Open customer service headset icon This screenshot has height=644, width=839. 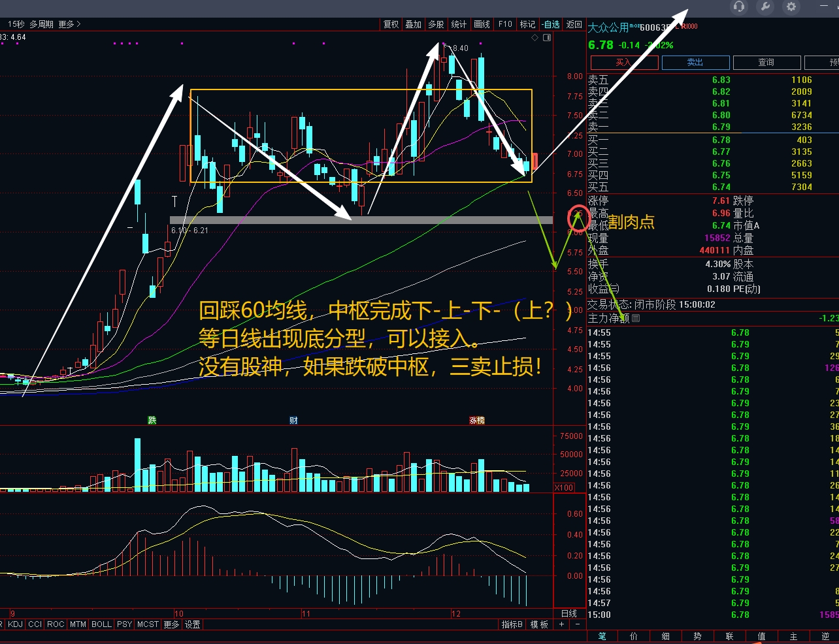(739, 7)
